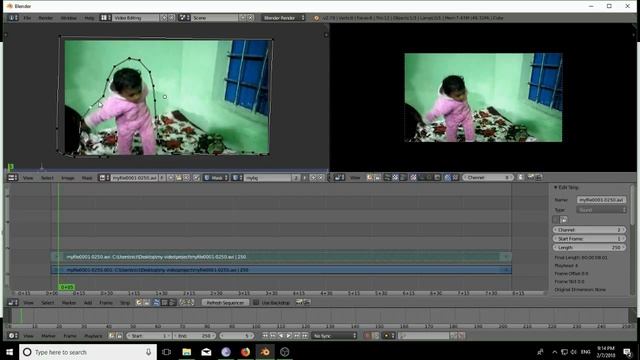640x360 pixels.
Task: Click the Start frame field
Action: pyautogui.click(x=149, y=336)
